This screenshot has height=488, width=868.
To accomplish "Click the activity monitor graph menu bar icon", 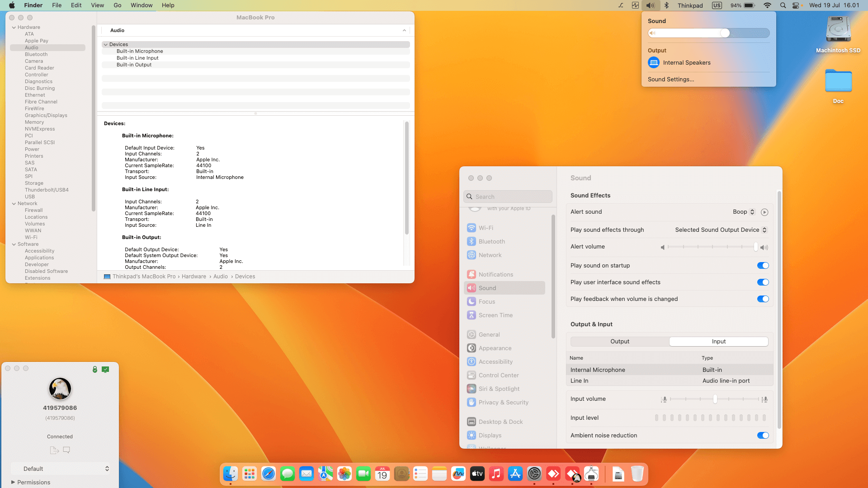I will click(x=635, y=5).
